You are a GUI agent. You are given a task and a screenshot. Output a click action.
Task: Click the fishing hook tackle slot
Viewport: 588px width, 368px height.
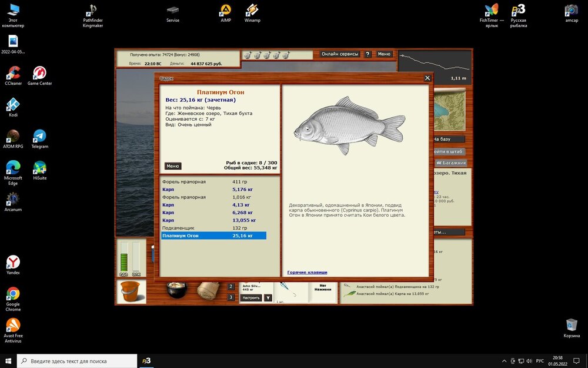284,289
